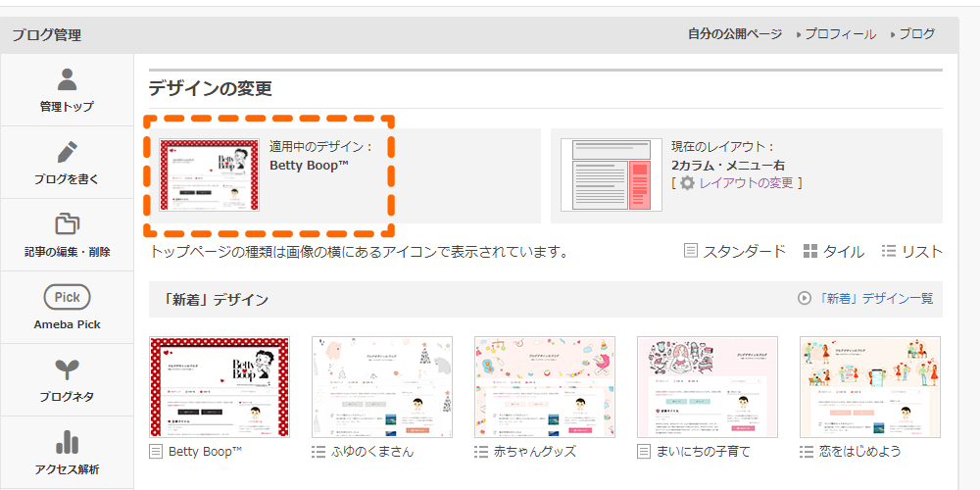Click the ブログ管理 header title
Image resolution: width=980 pixels, height=490 pixels.
47,35
